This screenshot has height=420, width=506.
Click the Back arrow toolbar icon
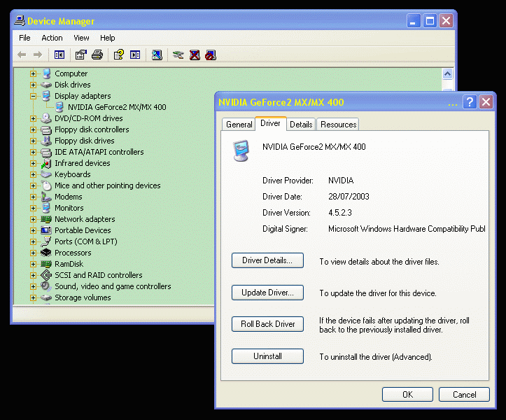[22, 55]
